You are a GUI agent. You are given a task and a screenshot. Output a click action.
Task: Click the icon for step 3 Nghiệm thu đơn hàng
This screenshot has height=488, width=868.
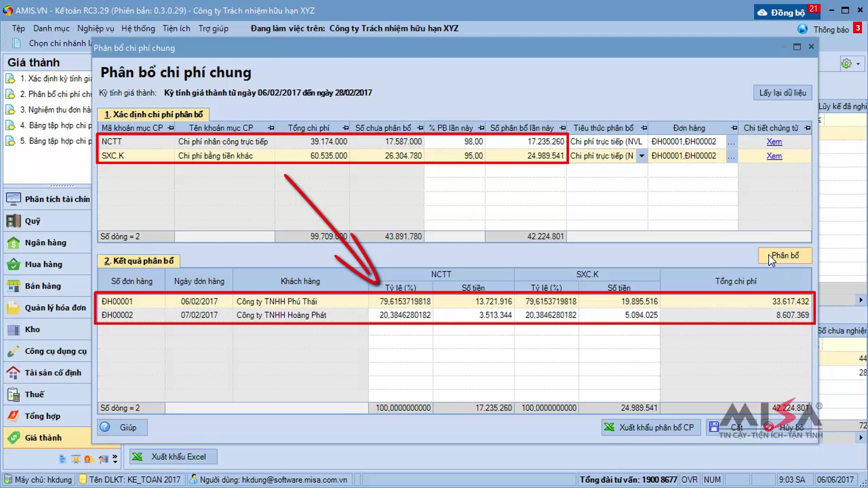coord(10,110)
